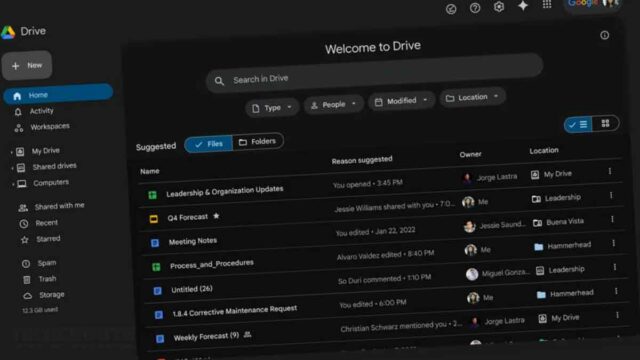Click in the Search in Drive field
The image size is (640, 360).
[x=375, y=73]
